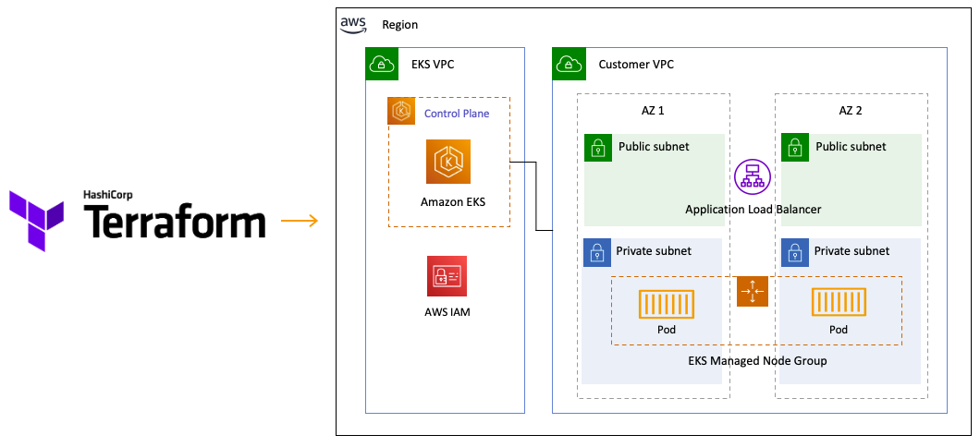Image resolution: width=980 pixels, height=447 pixels.
Task: Click "Public subnet" label in AZ 1
Action: click(654, 147)
